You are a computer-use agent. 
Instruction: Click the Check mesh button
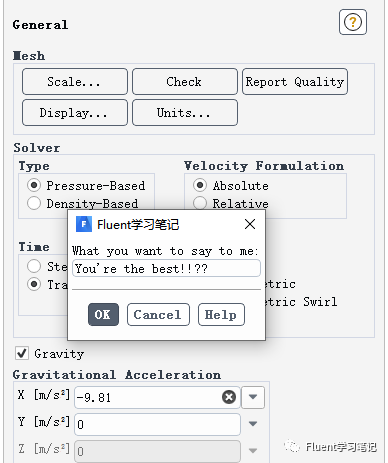click(x=185, y=82)
